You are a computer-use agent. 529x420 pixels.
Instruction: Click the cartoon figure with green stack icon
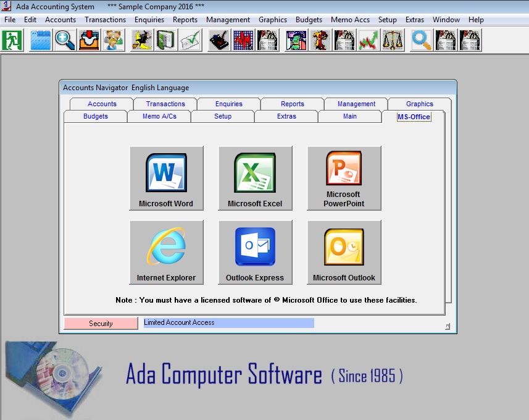(296, 40)
